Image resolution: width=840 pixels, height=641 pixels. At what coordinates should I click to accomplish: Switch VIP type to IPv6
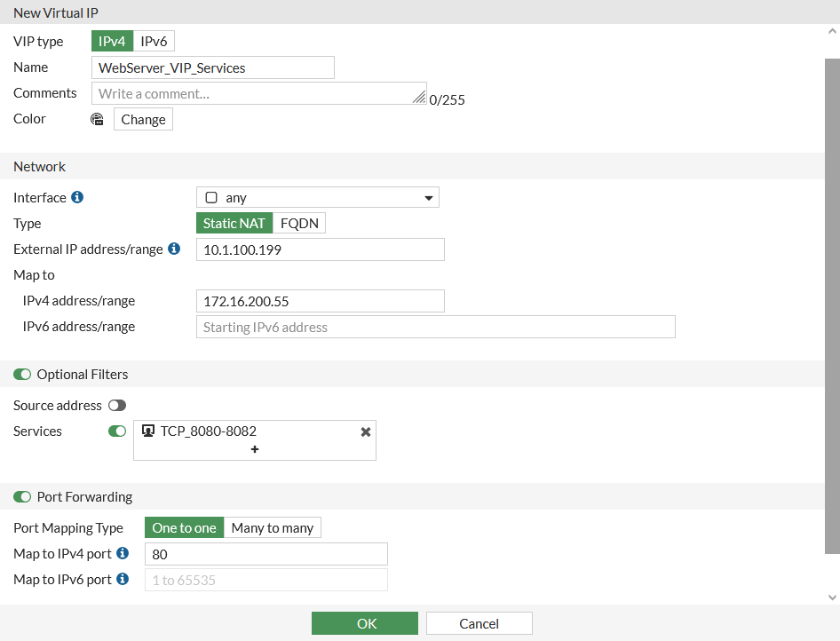pyautogui.click(x=154, y=41)
